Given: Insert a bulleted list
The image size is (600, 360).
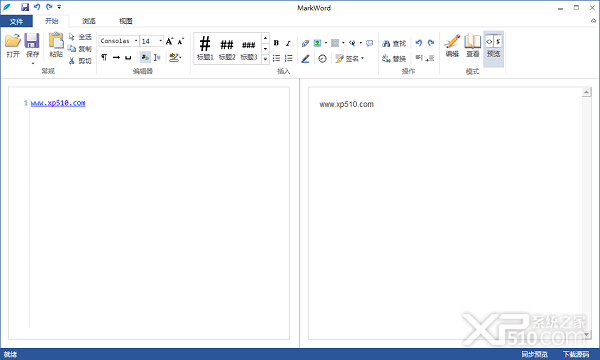Looking at the screenshot, I should coord(276,58).
